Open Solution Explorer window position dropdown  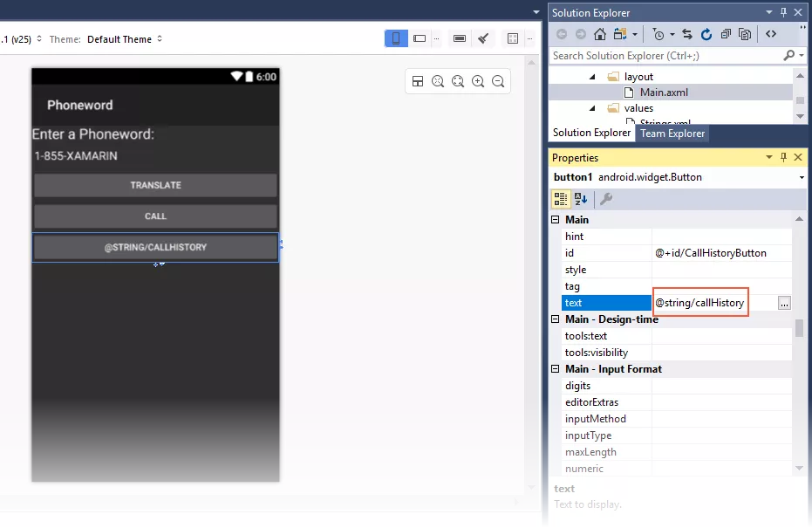coord(769,12)
